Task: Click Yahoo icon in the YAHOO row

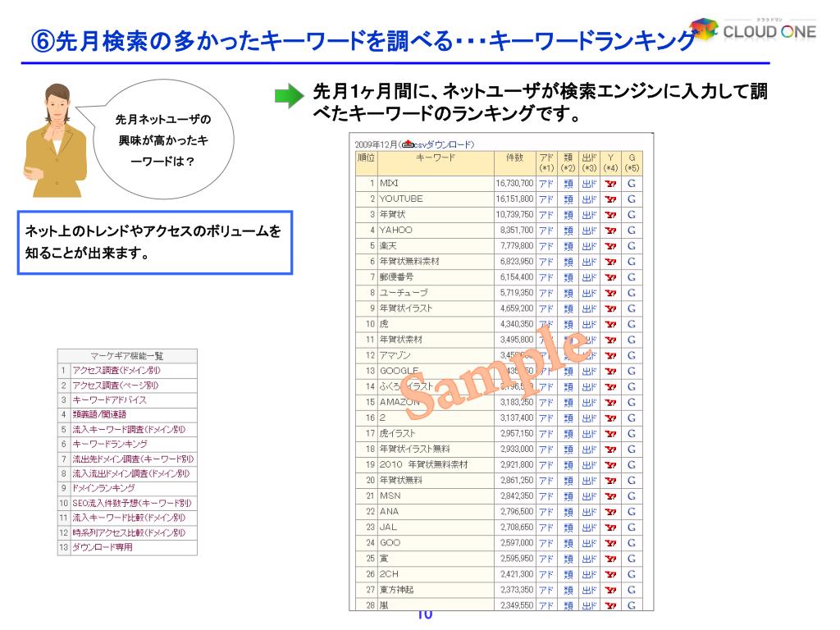Action: 610,231
